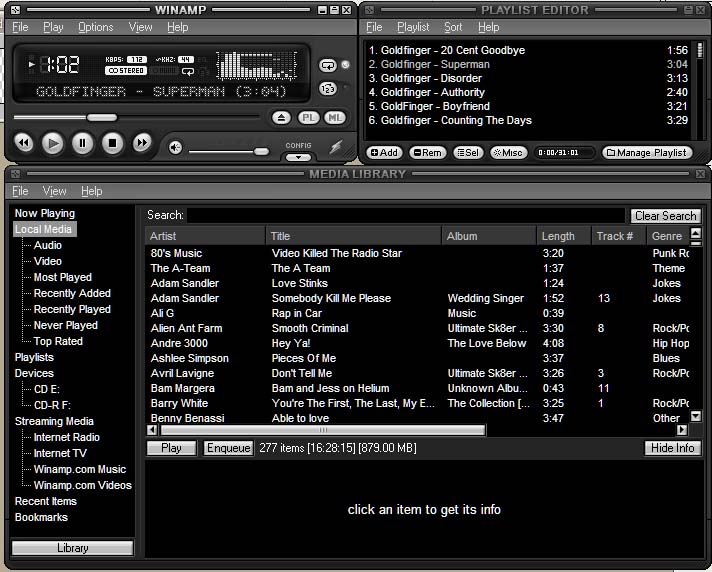Click library list scroll down arrow
The width and height of the screenshot is (712, 572).
click(x=696, y=416)
